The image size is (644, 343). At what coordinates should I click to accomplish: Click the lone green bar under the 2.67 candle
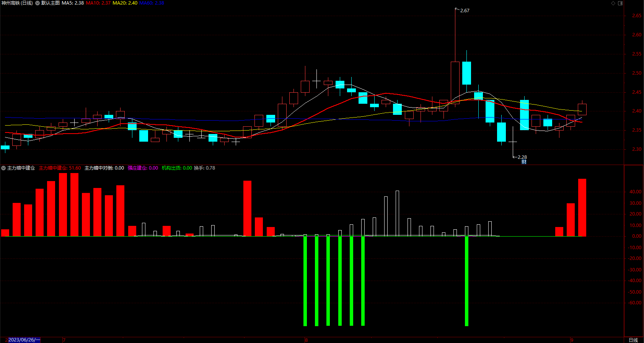pos(466,281)
